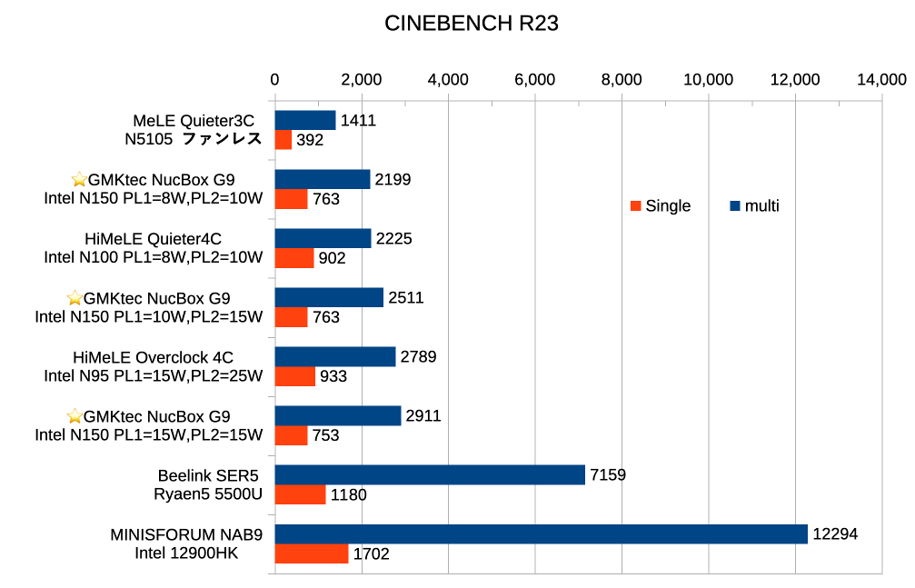Click the 2,000 axis label
This screenshot has height=588, width=915.
tap(362, 79)
